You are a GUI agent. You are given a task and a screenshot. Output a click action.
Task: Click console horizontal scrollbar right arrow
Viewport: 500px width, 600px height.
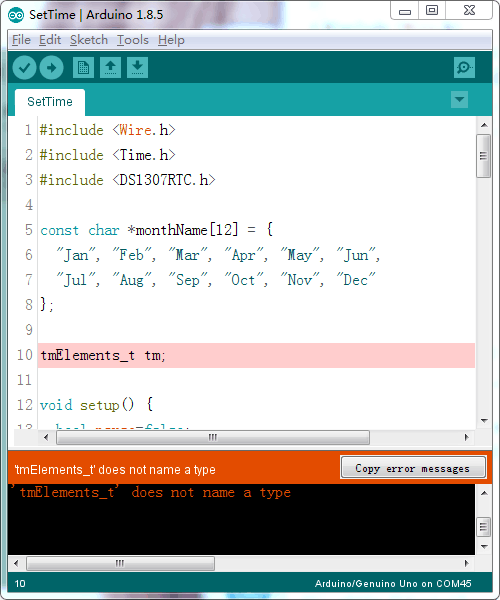click(466, 563)
